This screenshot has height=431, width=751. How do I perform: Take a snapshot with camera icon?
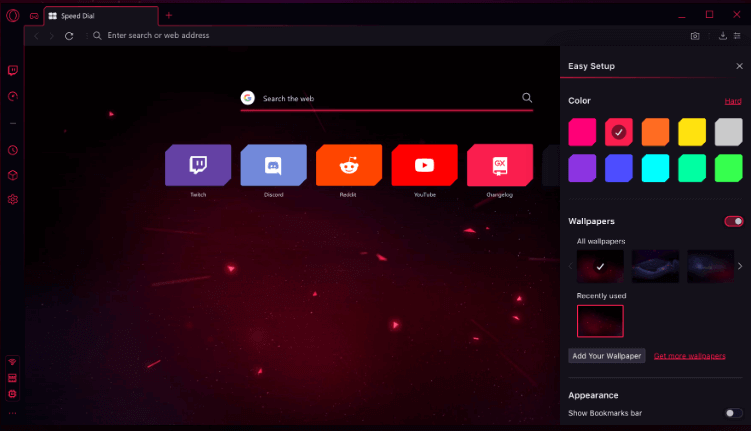point(695,36)
